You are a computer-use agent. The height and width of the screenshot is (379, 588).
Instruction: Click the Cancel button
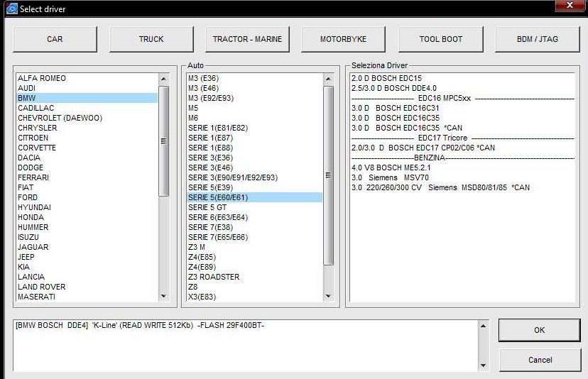pyautogui.click(x=540, y=360)
